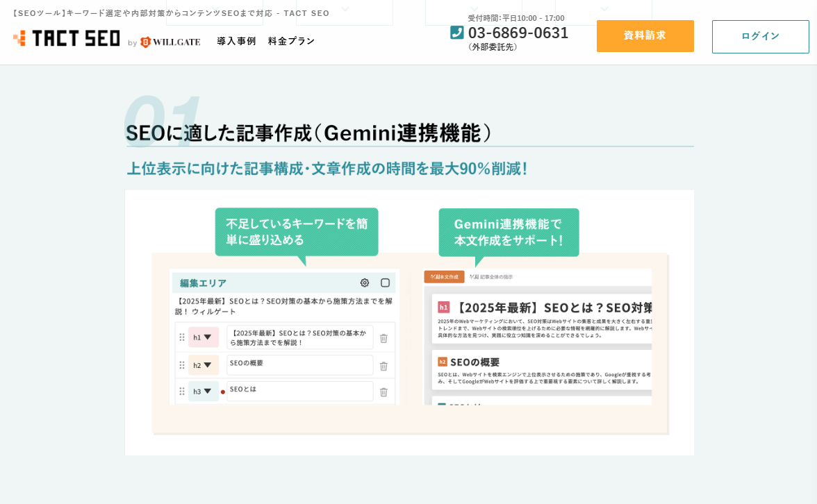Expand the h3 heading level dropdown
The height and width of the screenshot is (504, 817).
[203, 392]
